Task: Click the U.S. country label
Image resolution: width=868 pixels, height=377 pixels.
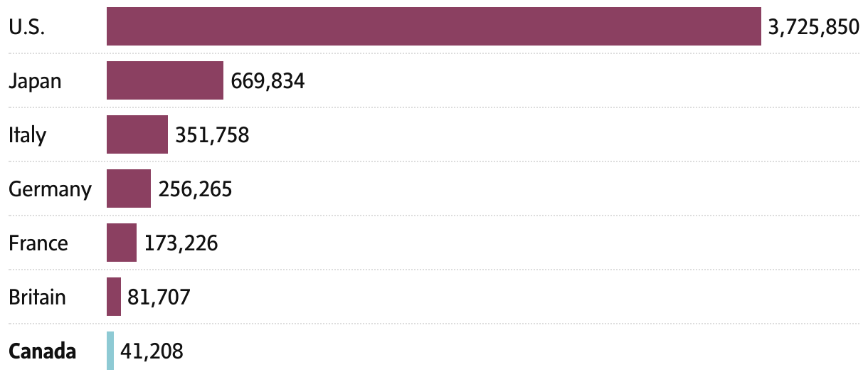Action: [x=27, y=27]
